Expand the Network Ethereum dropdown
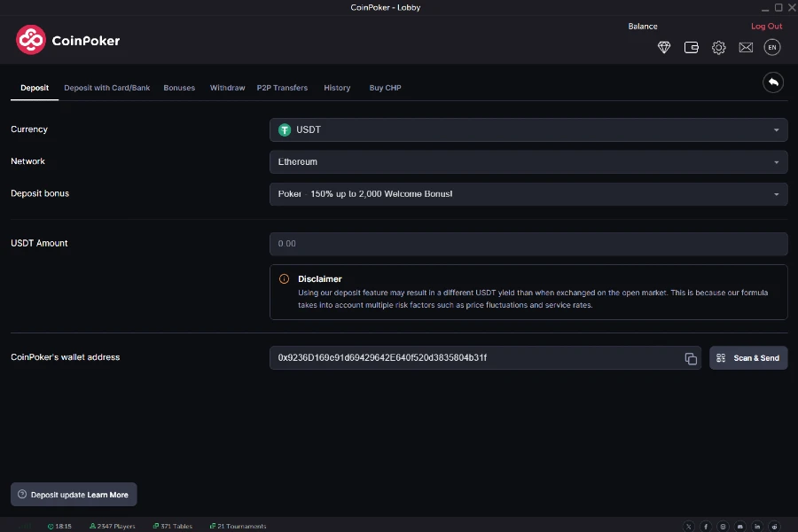The height and width of the screenshot is (532, 798). (x=528, y=161)
